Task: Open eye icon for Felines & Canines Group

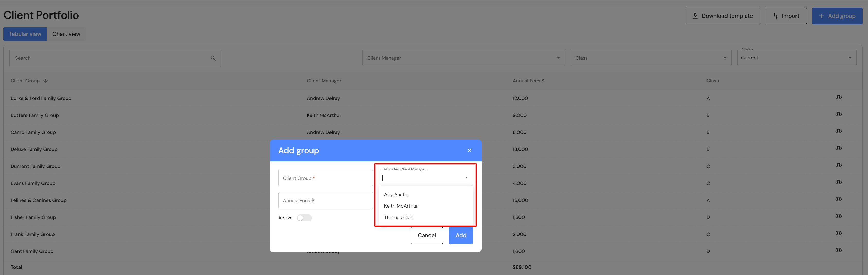Action: (x=838, y=199)
